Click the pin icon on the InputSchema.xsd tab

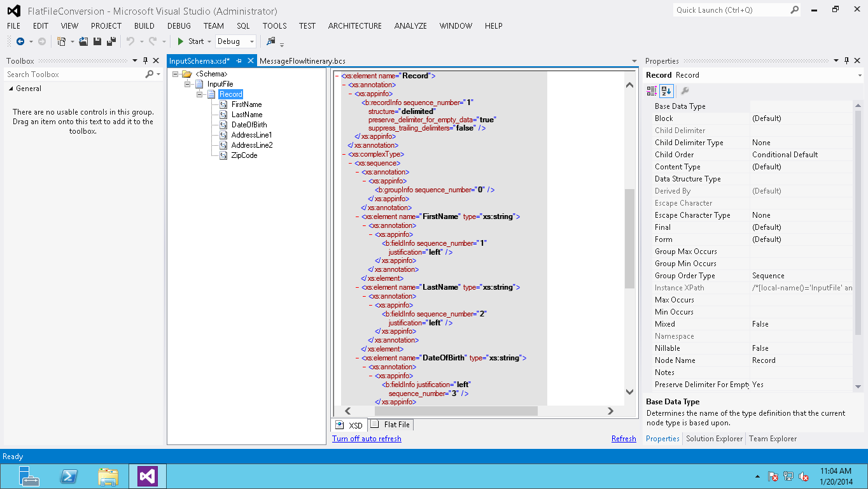[239, 61]
